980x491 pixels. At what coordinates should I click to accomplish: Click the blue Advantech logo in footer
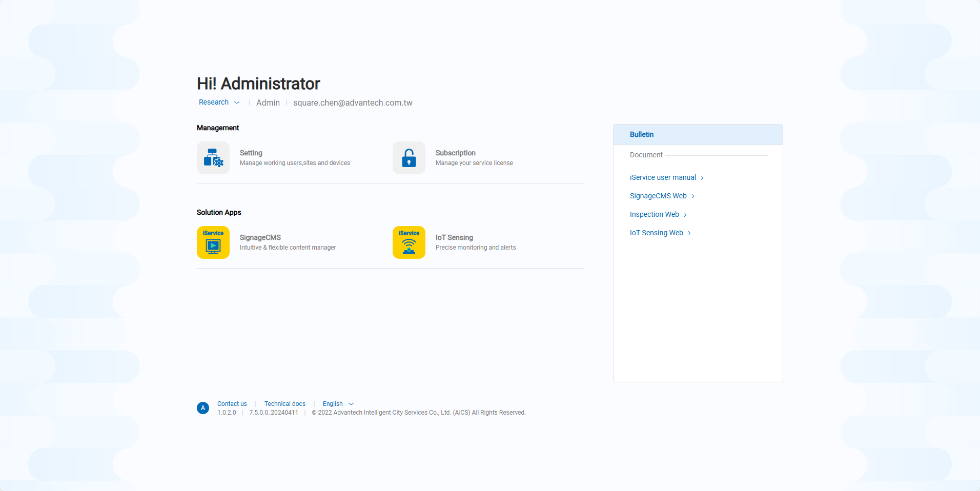[203, 408]
